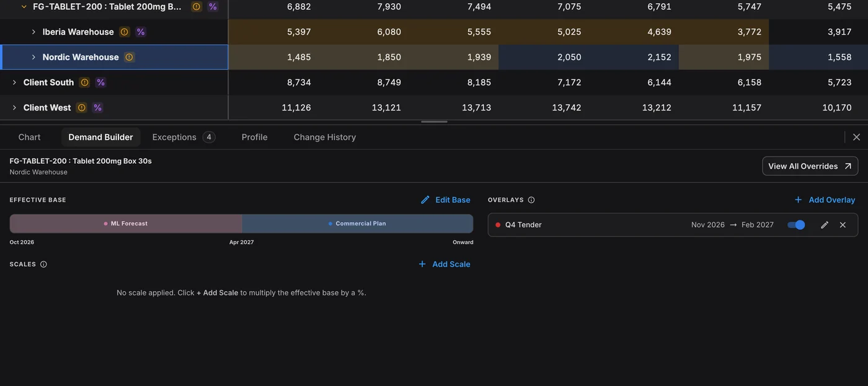Click percent badge beside Client West
Viewport: 868px width, 386px height.
click(x=97, y=108)
